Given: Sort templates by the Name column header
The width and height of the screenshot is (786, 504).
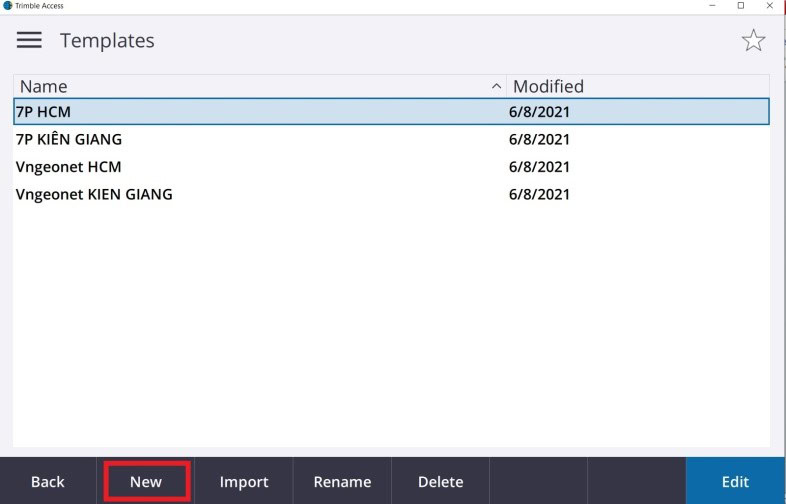Looking at the screenshot, I should tap(260, 86).
